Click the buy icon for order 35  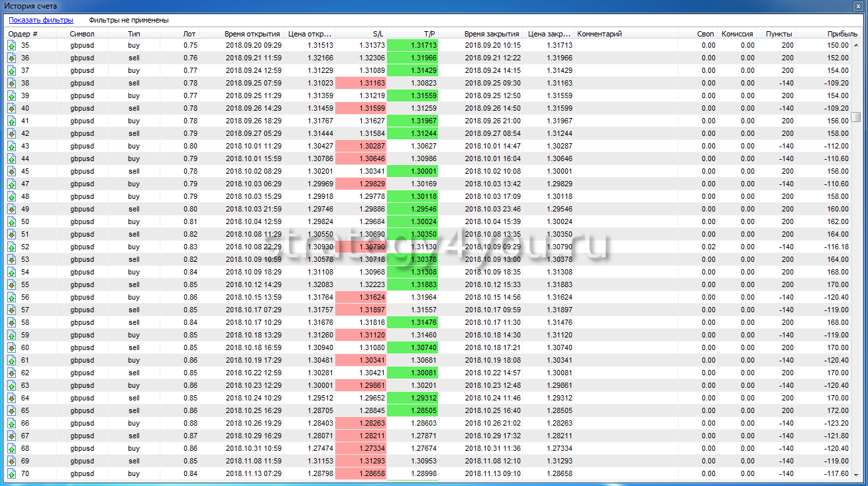pos(12,45)
